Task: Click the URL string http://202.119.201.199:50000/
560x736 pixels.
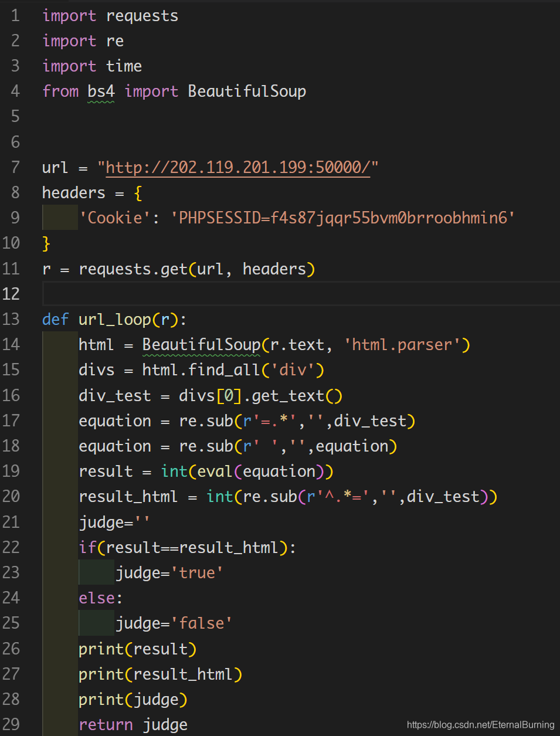Action: (237, 167)
